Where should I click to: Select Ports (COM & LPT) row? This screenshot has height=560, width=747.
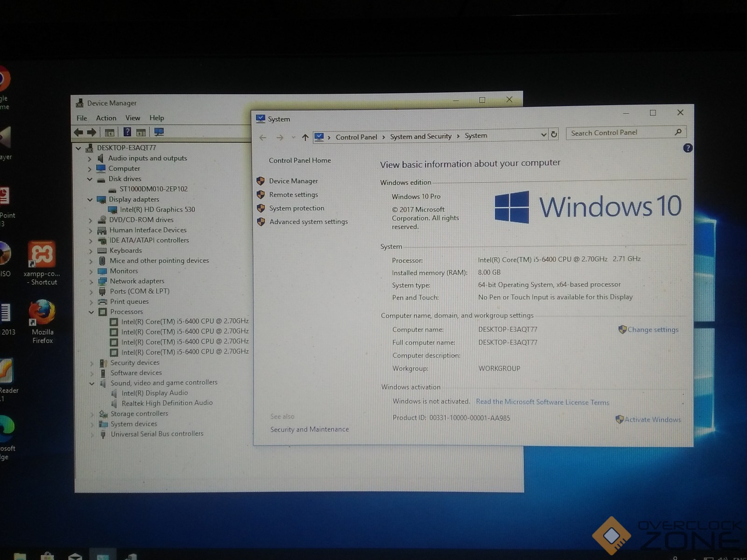(x=140, y=291)
